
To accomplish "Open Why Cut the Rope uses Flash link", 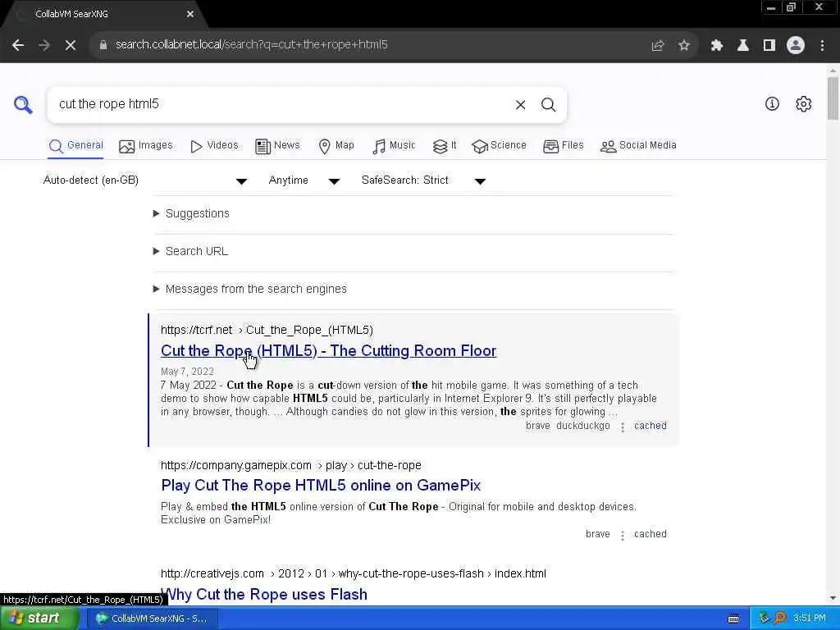I will pyautogui.click(x=264, y=595).
